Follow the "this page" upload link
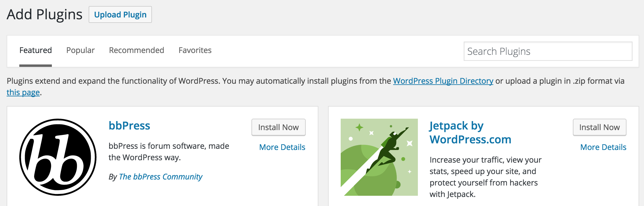Screen dimensions: 644x206 pos(23,92)
